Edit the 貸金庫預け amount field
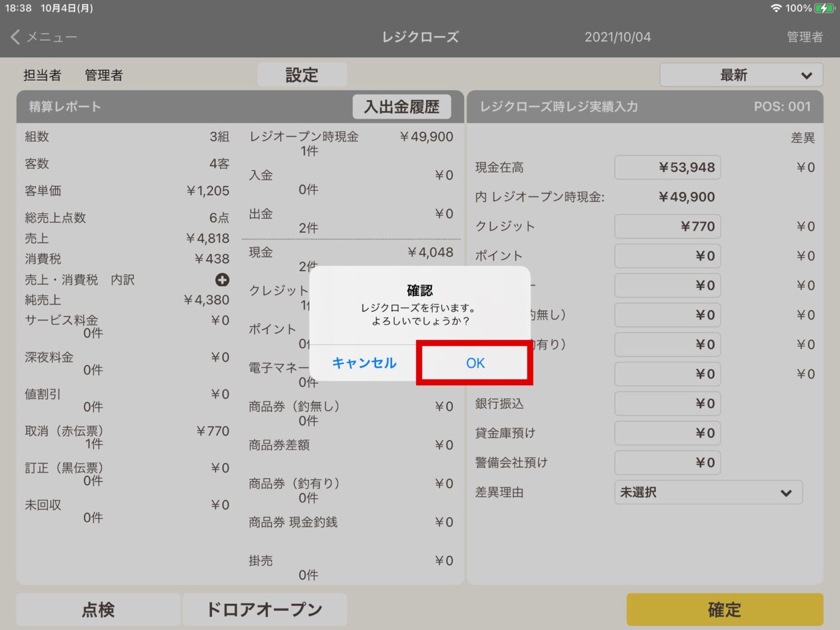This screenshot has height=630, width=840. click(x=668, y=433)
